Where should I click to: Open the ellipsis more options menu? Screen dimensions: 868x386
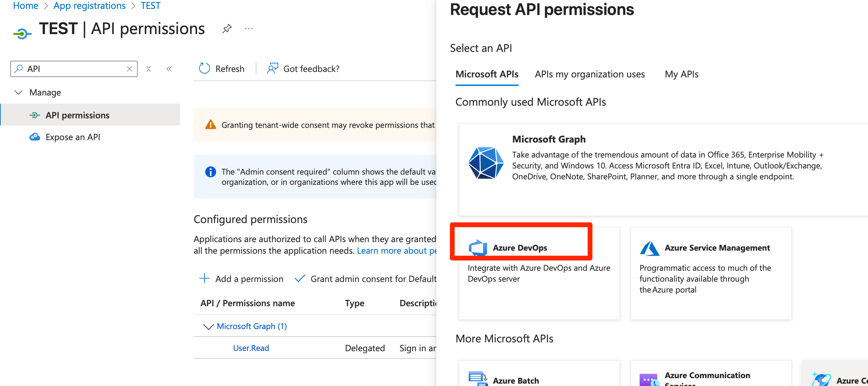pyautogui.click(x=249, y=29)
